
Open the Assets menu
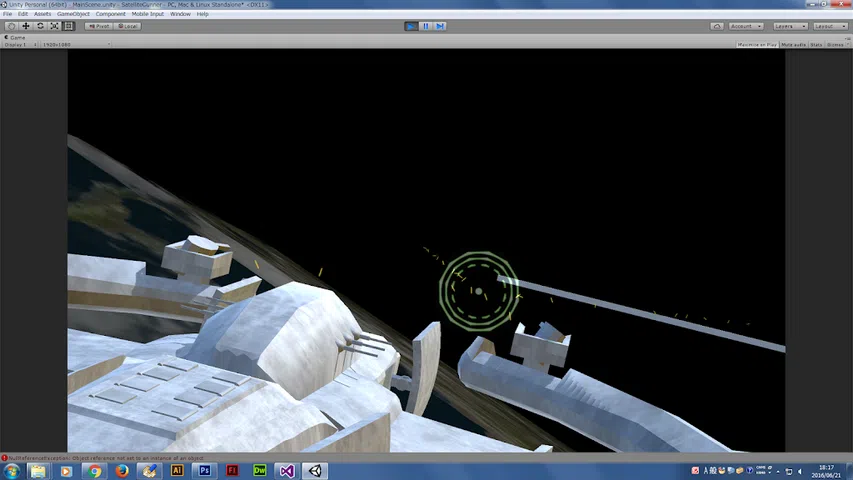(x=42, y=14)
